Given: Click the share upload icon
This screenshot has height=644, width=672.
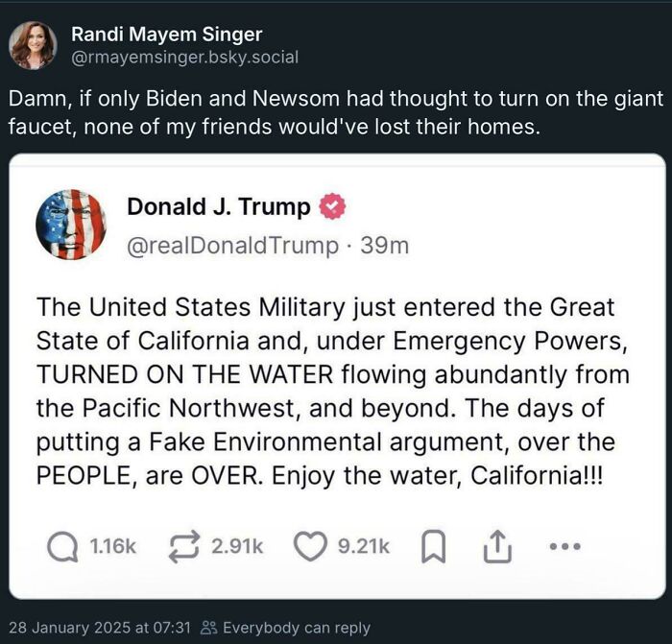Looking at the screenshot, I should click(496, 546).
